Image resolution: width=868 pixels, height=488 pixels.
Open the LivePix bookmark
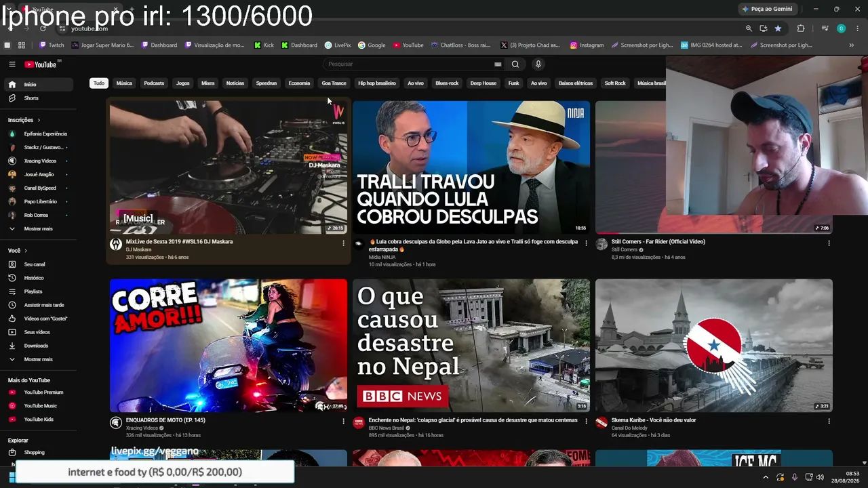[x=338, y=45]
